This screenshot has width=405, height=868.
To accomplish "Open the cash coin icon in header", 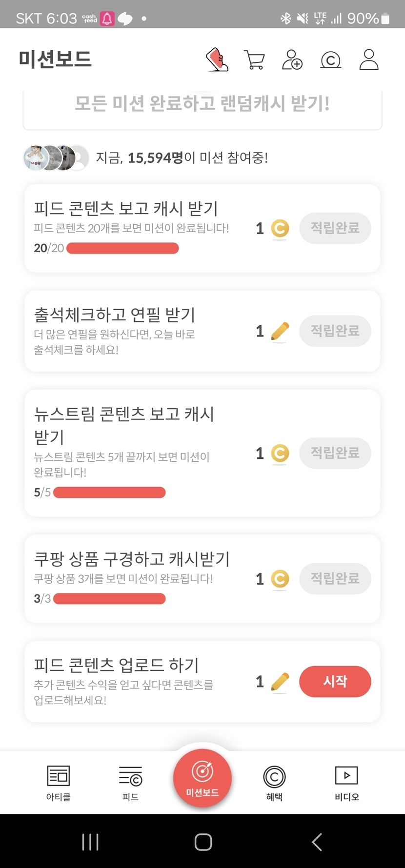I will [330, 60].
